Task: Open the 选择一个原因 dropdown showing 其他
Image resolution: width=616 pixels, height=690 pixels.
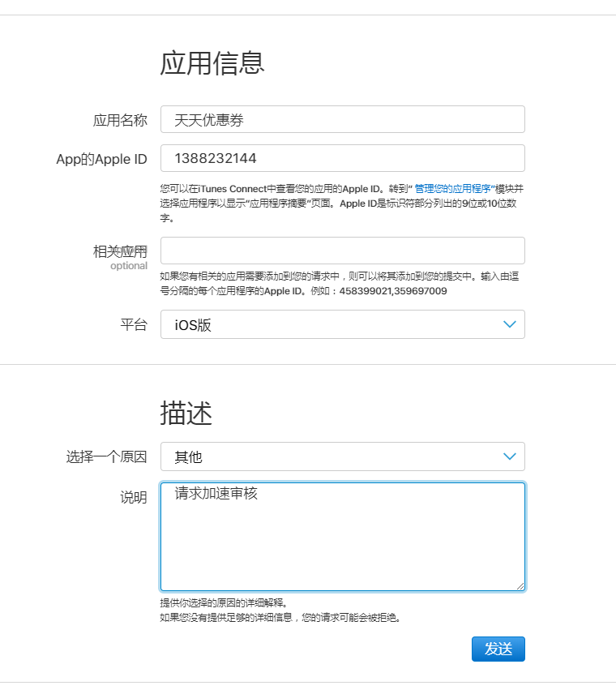Action: tap(342, 456)
